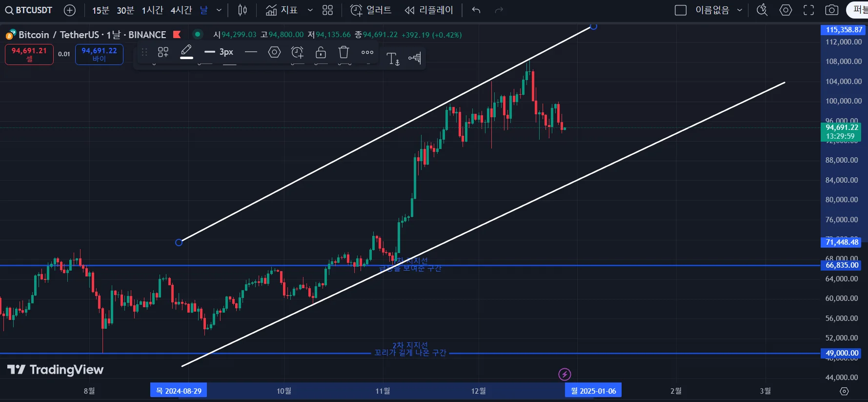Select the 30분 timeframe
Screen dimensions: 868x402
tap(125, 10)
